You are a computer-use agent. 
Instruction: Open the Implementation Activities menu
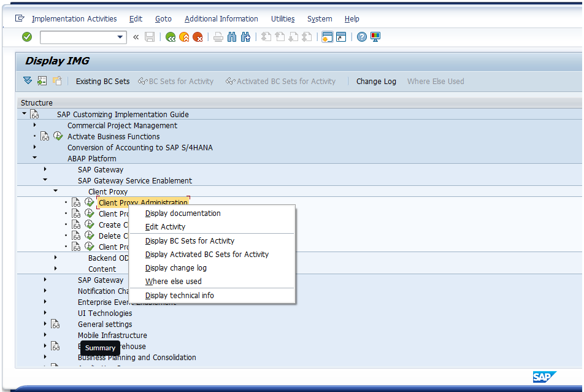74,18
